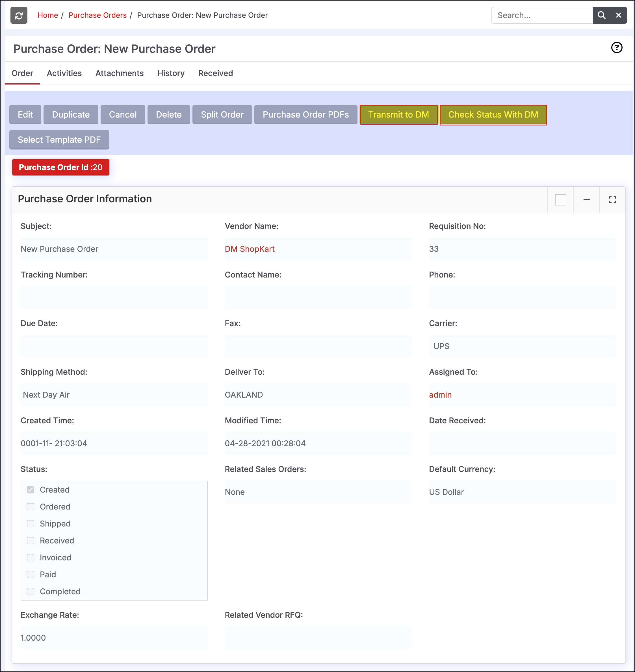Follow the DM ShopKart vendor link
Viewport: 635px width, 672px height.
pos(250,249)
